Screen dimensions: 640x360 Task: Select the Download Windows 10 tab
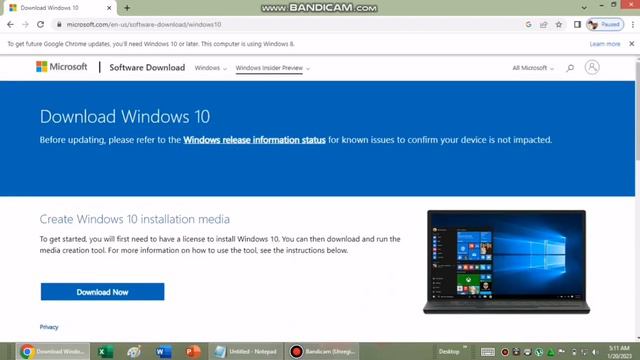[x=59, y=8]
